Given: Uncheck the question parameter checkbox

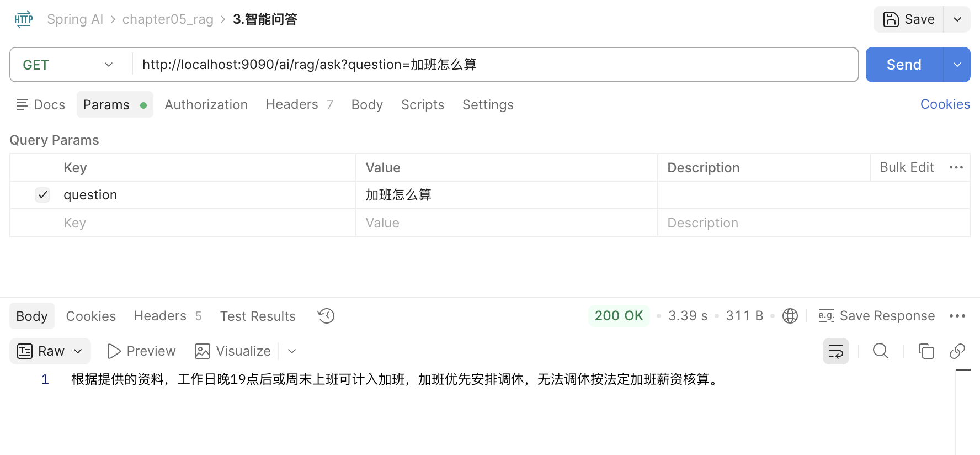Looking at the screenshot, I should [42, 194].
